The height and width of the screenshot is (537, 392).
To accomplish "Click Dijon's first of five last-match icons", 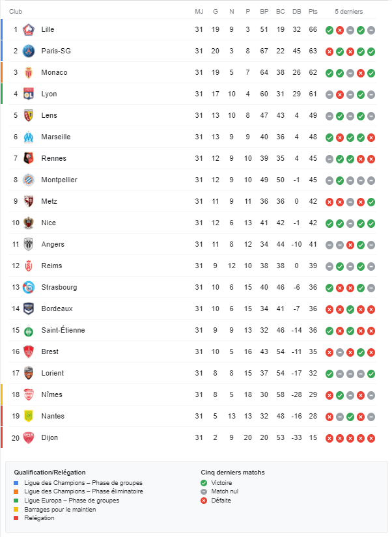I will (x=329, y=438).
